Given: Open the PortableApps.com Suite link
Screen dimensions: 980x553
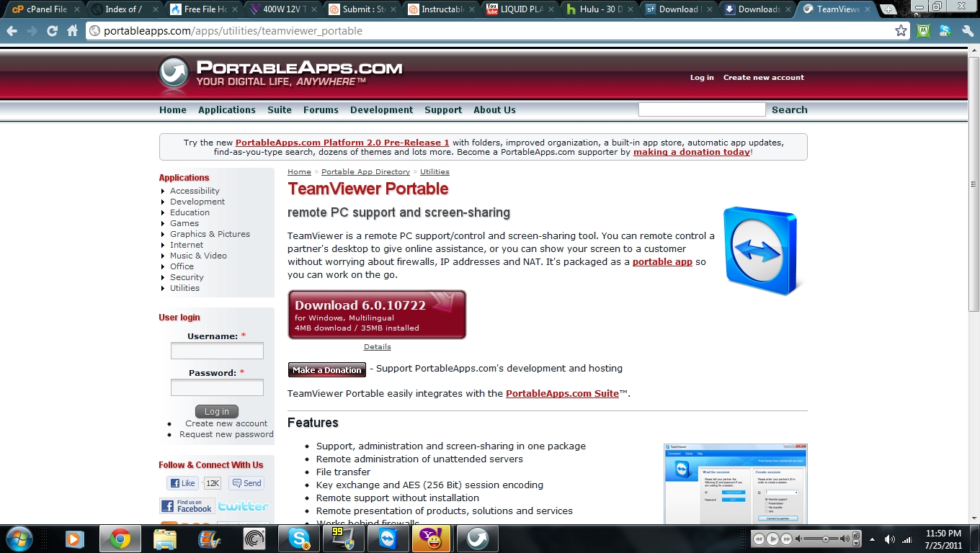Looking at the screenshot, I should (x=562, y=394).
